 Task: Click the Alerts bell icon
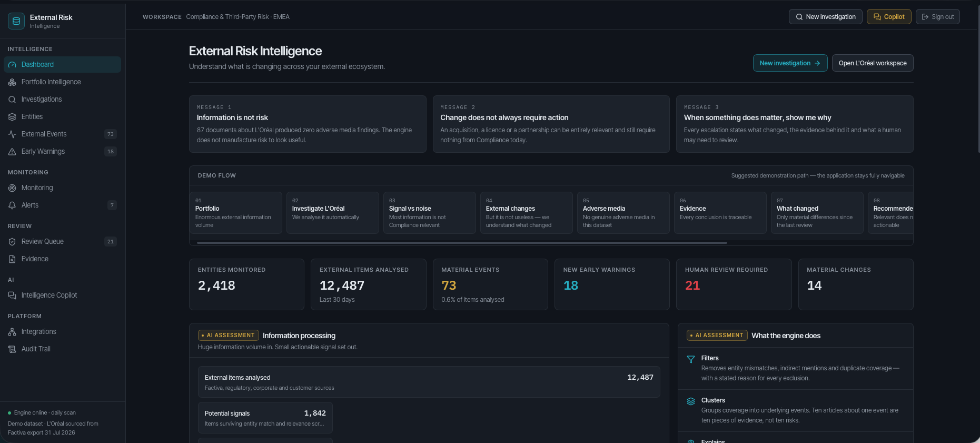[12, 205]
